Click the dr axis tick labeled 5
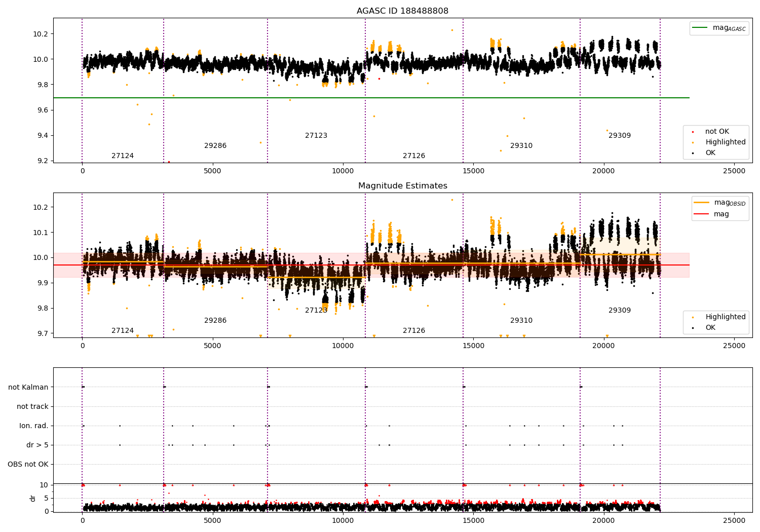 (46, 499)
